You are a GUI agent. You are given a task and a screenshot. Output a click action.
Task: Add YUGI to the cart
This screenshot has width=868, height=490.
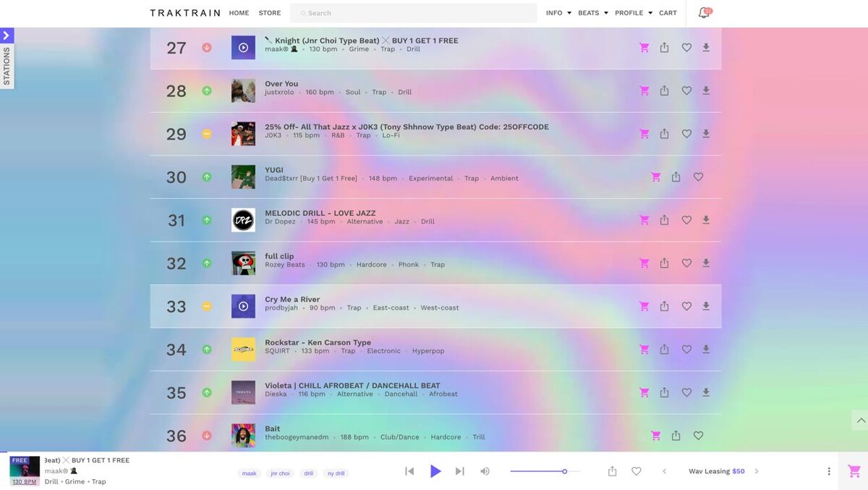pos(655,177)
